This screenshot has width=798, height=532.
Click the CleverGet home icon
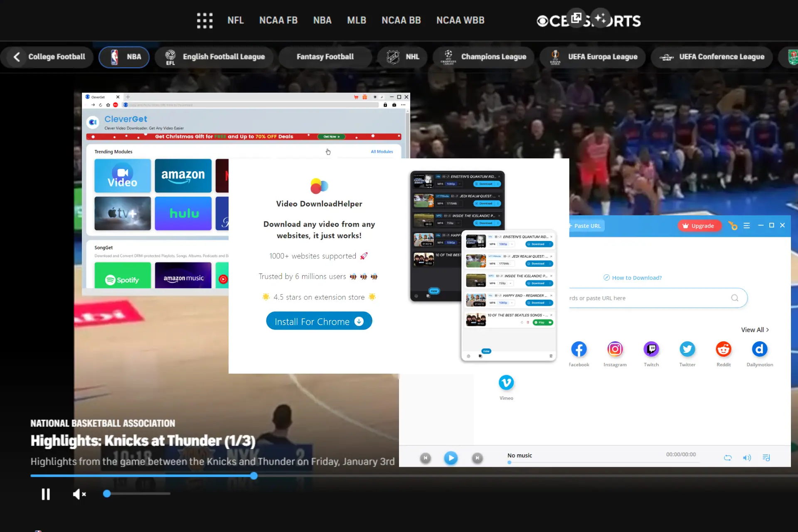[x=108, y=105]
